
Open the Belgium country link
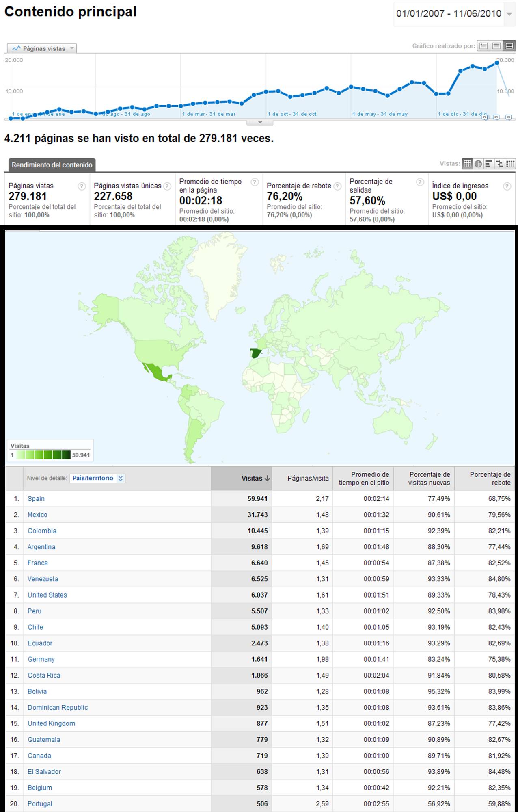[x=40, y=788]
